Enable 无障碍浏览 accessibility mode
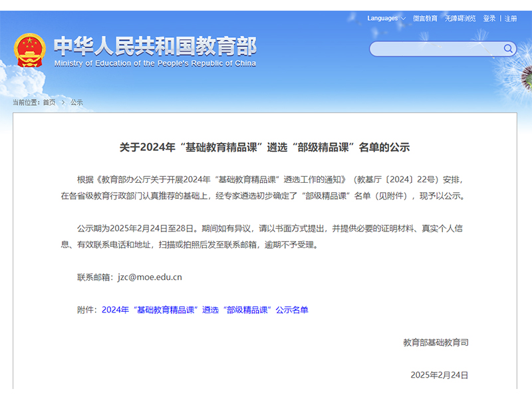The image size is (532, 399). coord(460,19)
